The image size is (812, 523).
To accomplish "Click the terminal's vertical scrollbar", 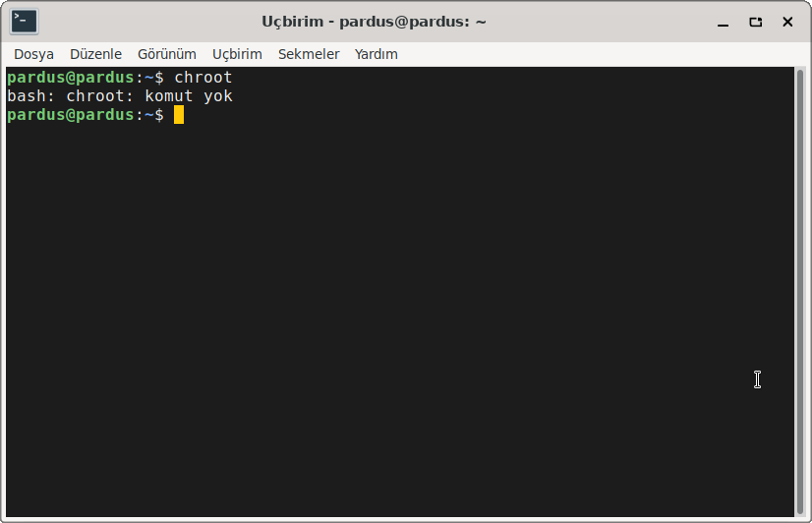I will tap(800, 292).
